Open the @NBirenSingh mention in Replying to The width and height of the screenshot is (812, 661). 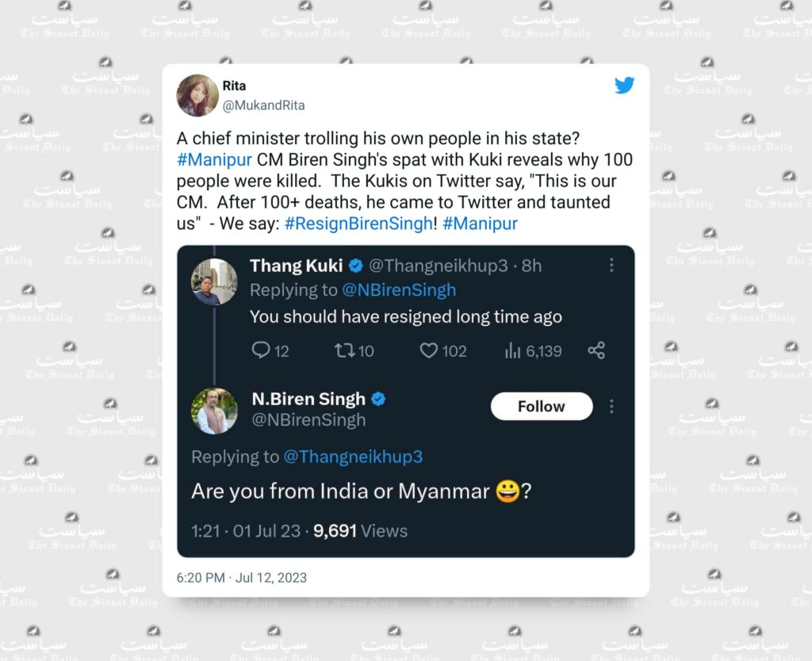coord(399,290)
